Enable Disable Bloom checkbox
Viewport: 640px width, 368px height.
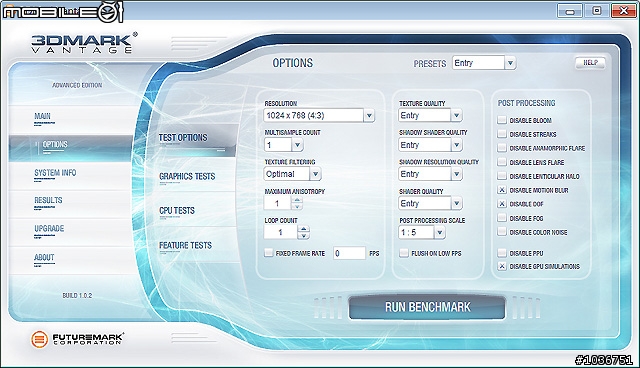click(x=502, y=120)
